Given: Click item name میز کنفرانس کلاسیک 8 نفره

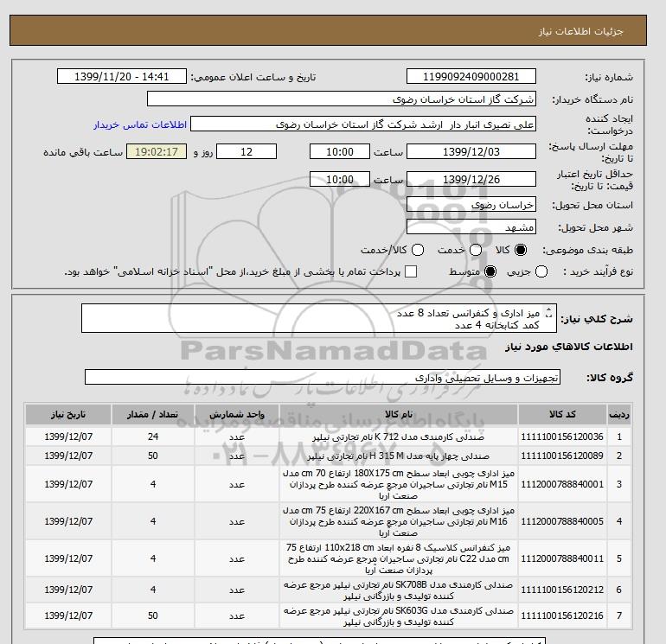Looking at the screenshot, I should coord(399,558).
